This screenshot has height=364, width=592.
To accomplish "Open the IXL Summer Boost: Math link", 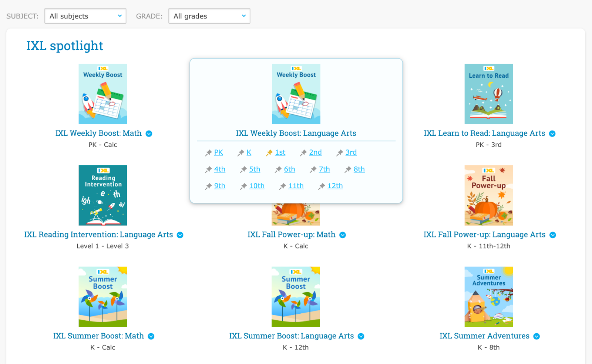I will pyautogui.click(x=98, y=336).
